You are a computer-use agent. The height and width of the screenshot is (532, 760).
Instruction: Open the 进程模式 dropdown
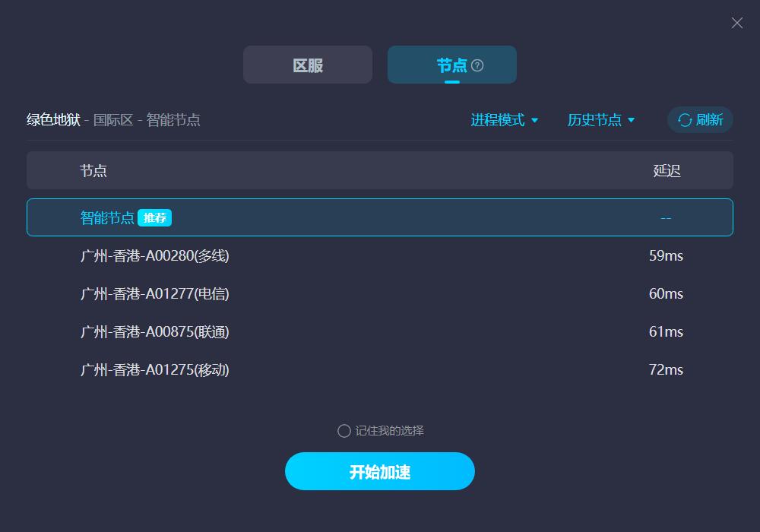coord(504,119)
